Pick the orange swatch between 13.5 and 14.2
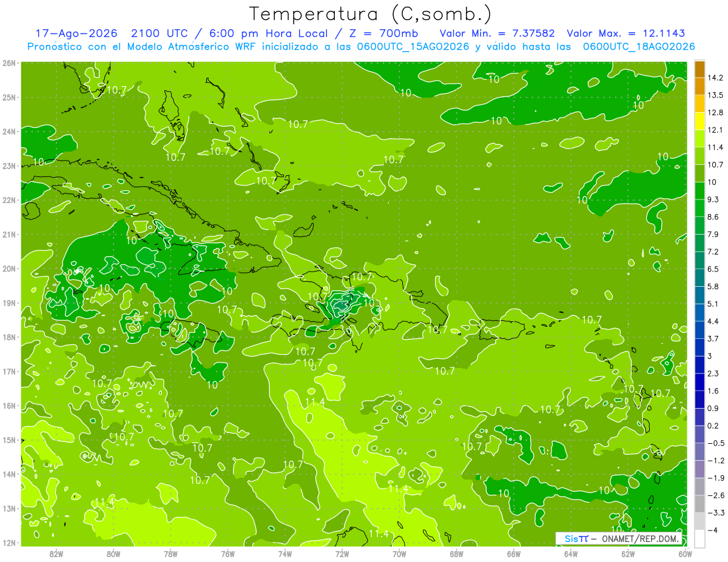 click(x=699, y=86)
